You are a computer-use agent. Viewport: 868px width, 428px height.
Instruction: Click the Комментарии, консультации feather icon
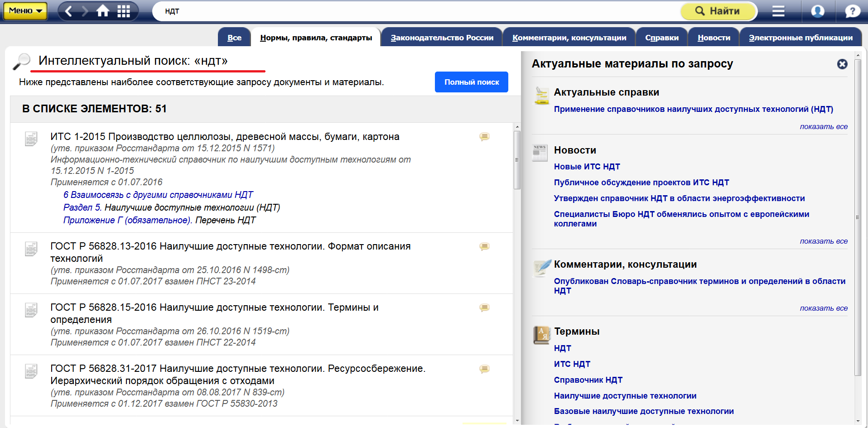click(x=541, y=268)
